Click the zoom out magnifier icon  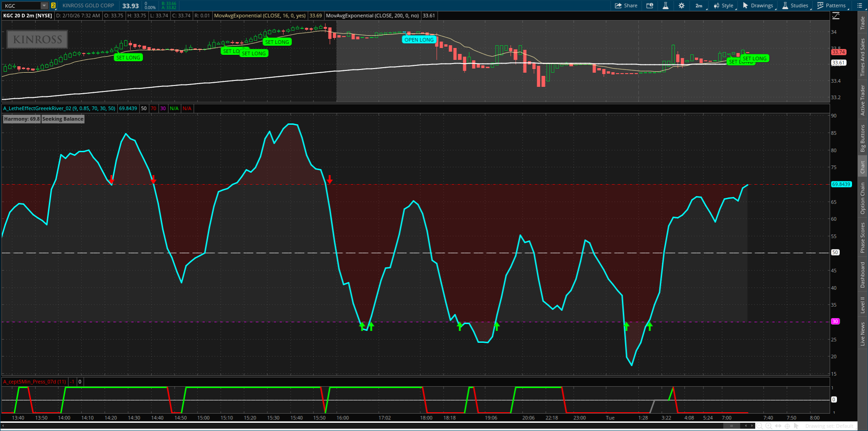pyautogui.click(x=760, y=426)
